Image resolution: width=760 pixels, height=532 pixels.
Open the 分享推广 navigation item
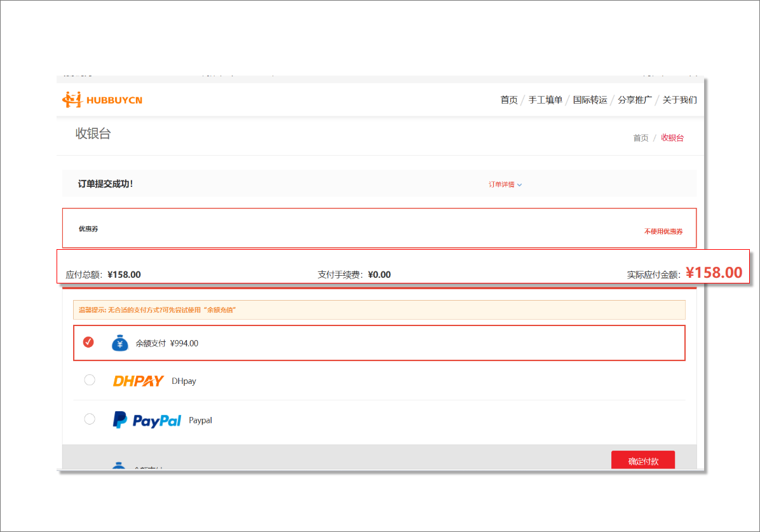pyautogui.click(x=634, y=100)
